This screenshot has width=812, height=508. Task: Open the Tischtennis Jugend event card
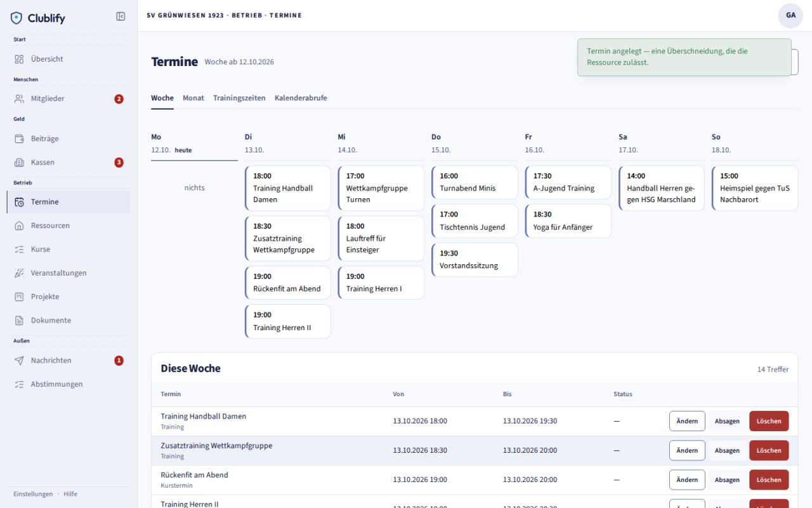tap(475, 221)
